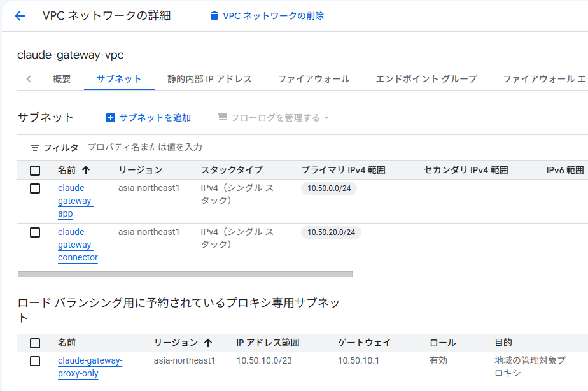Click the 地域の管理対象プロキシ purpose cell
588x391 pixels.
[530, 367]
